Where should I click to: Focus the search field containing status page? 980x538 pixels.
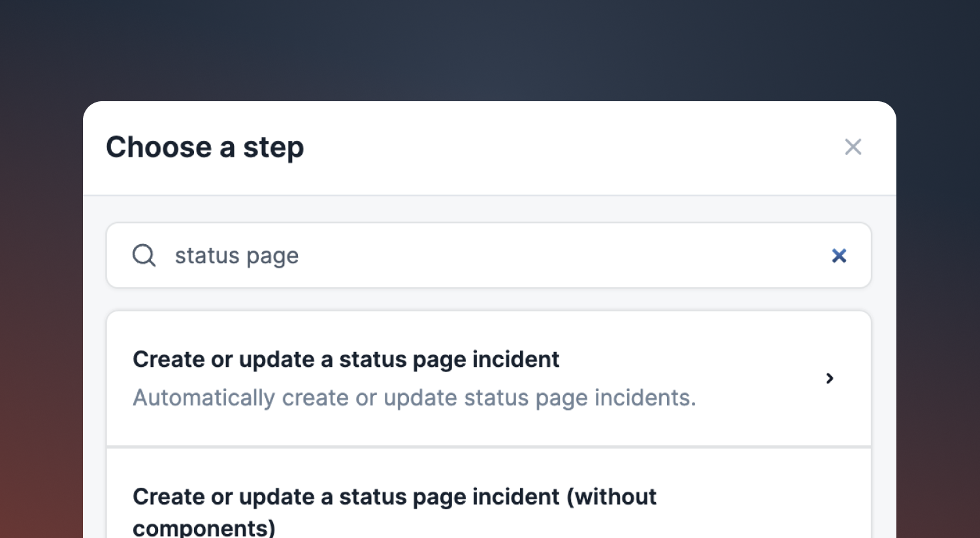489,255
